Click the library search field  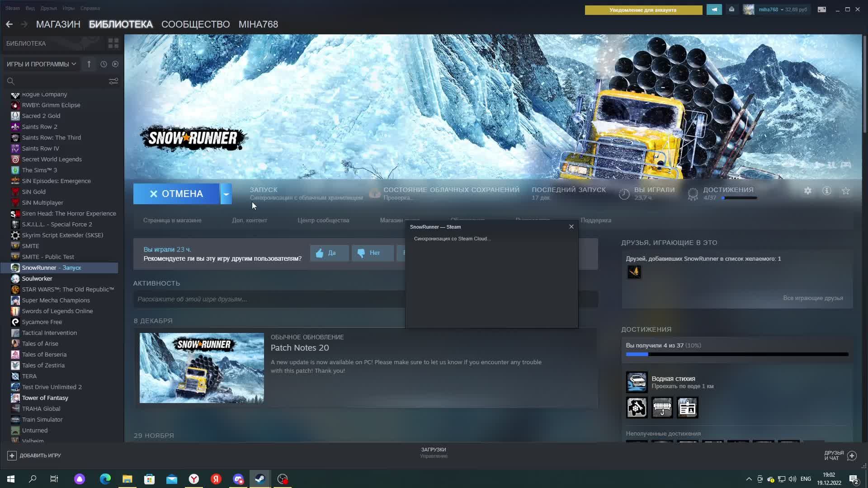click(59, 81)
